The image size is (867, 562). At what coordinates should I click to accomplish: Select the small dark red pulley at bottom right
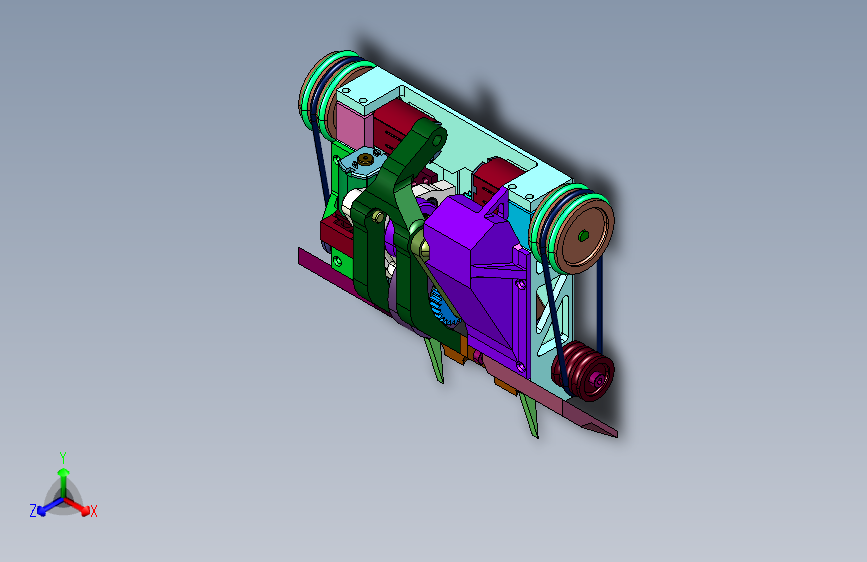pyautogui.click(x=584, y=371)
